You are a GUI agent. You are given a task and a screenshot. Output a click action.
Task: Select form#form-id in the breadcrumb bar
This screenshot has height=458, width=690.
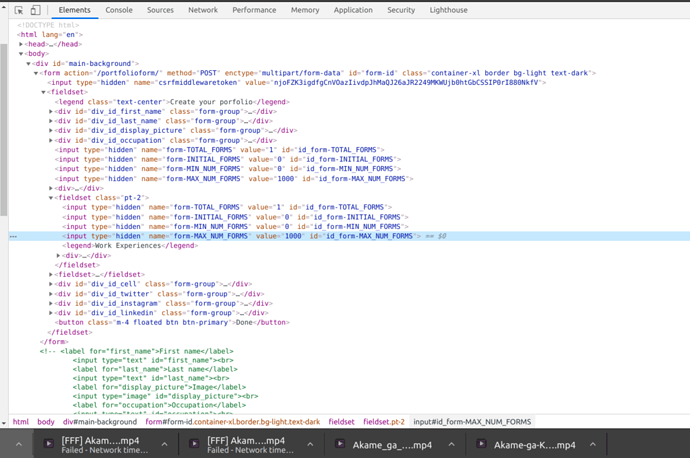click(233, 422)
